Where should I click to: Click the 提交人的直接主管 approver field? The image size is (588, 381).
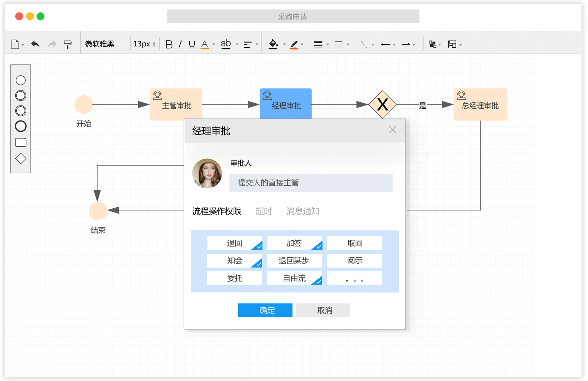click(311, 182)
